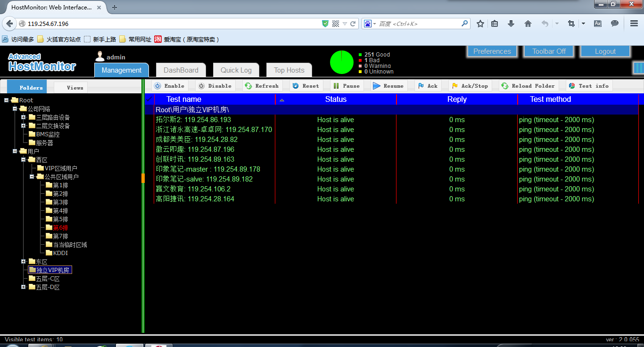Open the Preferences page
The image size is (644, 347).
[492, 51]
